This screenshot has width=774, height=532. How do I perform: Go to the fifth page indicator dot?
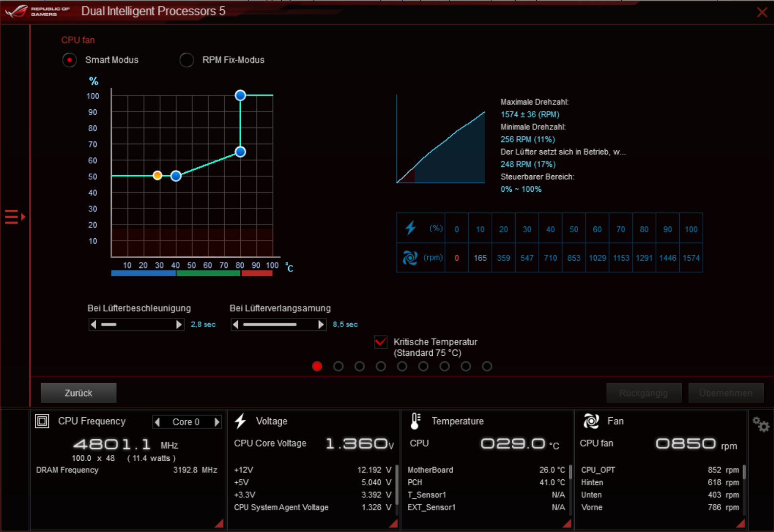click(402, 366)
